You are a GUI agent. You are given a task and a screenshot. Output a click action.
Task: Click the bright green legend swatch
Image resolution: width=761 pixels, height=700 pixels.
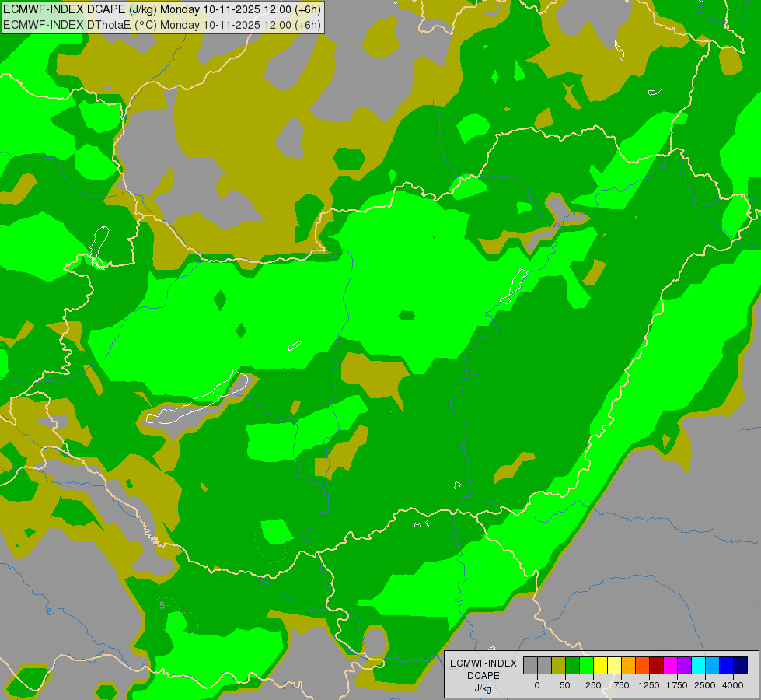586,665
